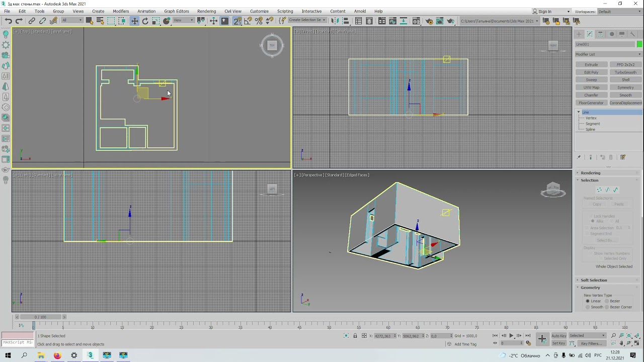Click the Sweep modifier button
The height and width of the screenshot is (362, 644).
pos(591,80)
